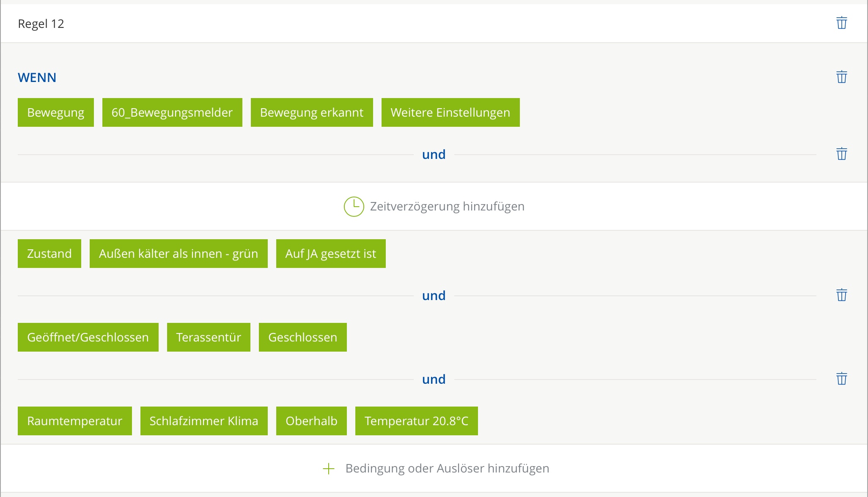
Task: Click the Geöffnet/Geschlossen condition tag
Action: [88, 337]
